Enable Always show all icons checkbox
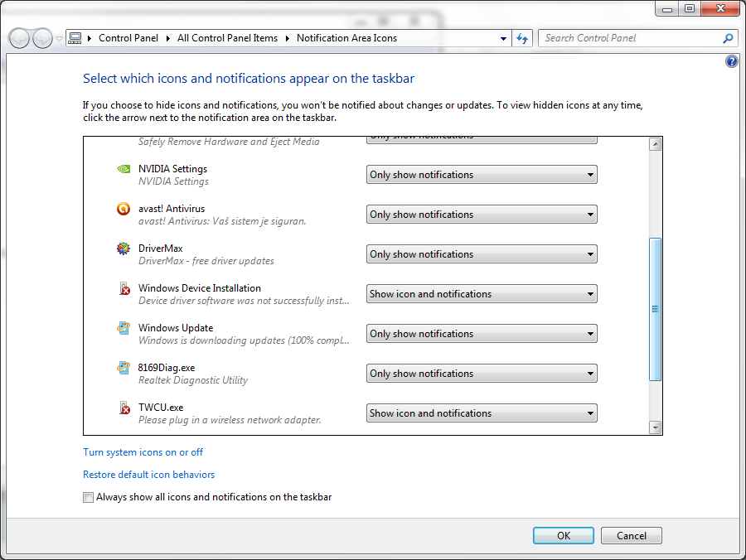The width and height of the screenshot is (746, 560). [88, 497]
